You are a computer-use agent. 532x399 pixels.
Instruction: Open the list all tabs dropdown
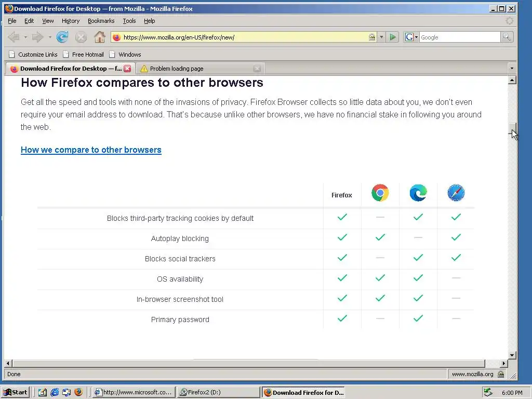tap(512, 69)
